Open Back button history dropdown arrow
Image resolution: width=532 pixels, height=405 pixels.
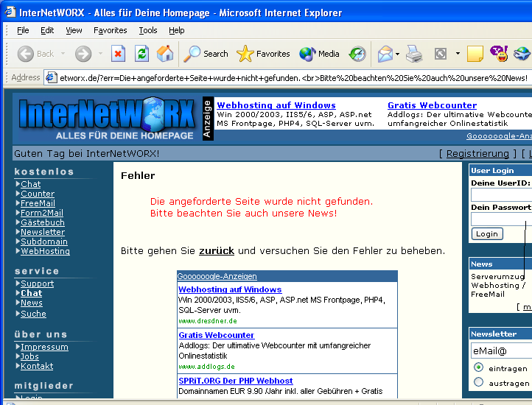click(63, 54)
